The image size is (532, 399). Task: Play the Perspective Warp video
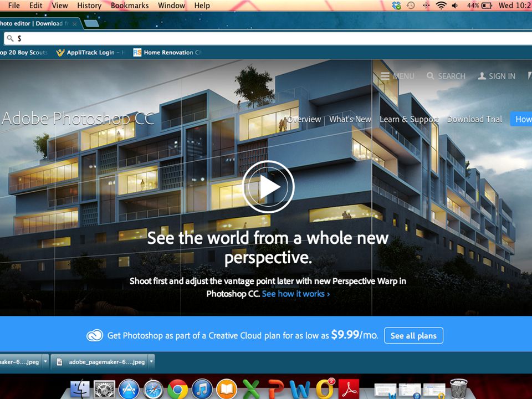point(268,187)
